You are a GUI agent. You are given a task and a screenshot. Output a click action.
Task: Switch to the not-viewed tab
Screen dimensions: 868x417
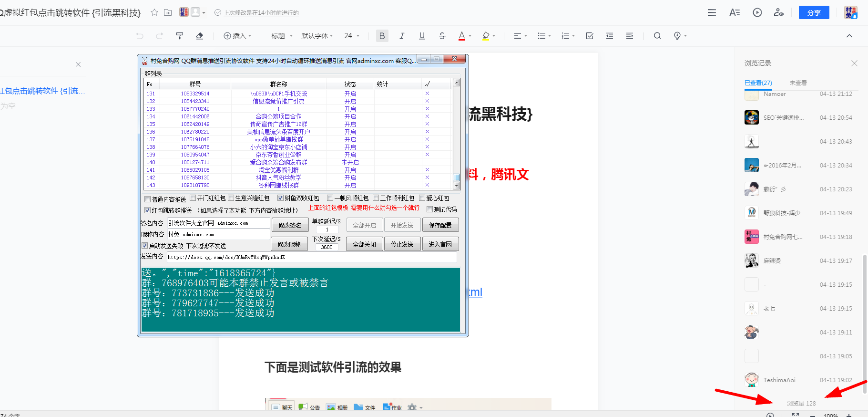tap(798, 83)
